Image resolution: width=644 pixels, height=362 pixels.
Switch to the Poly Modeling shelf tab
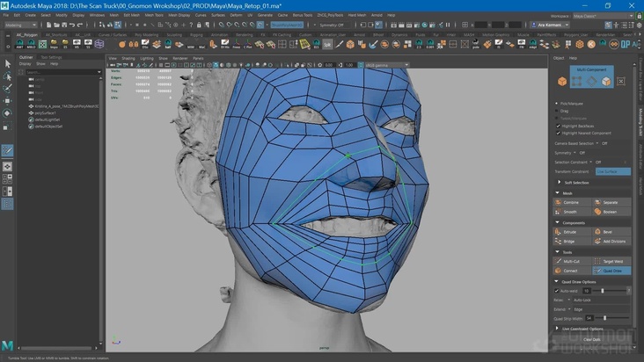146,35
